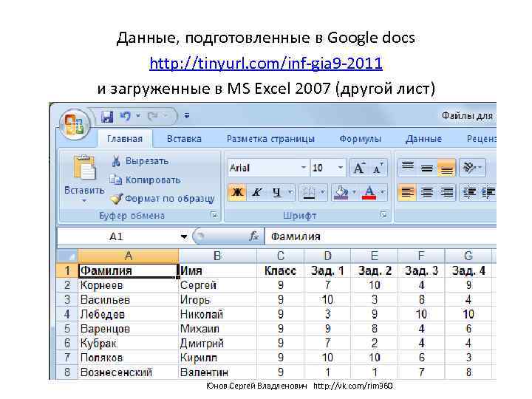Open the Формулы tab

pyautogui.click(x=360, y=139)
